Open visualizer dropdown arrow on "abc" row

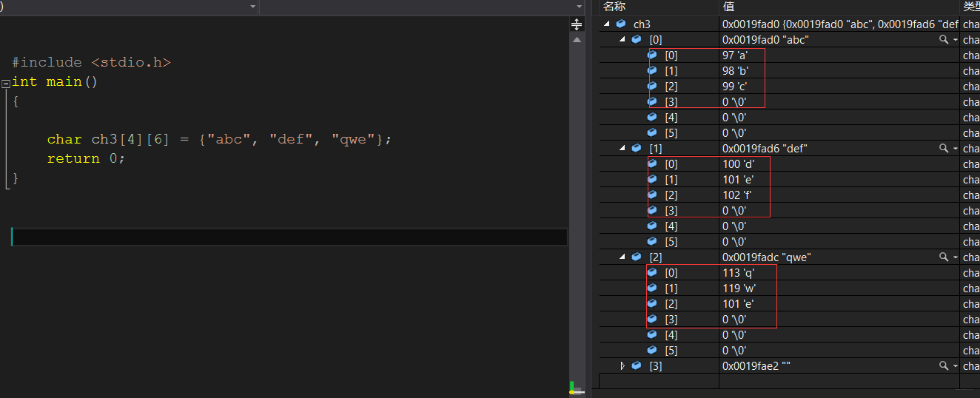click(955, 40)
